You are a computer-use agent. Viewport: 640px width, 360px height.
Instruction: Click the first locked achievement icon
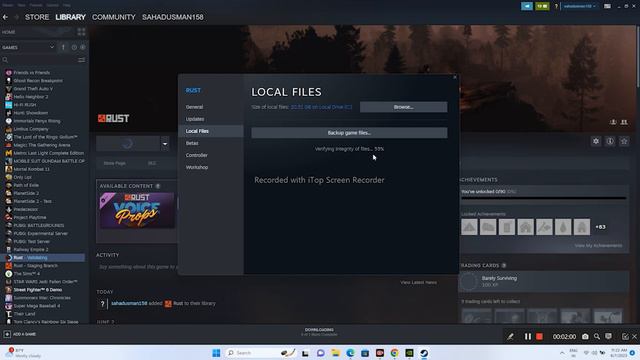469,227
